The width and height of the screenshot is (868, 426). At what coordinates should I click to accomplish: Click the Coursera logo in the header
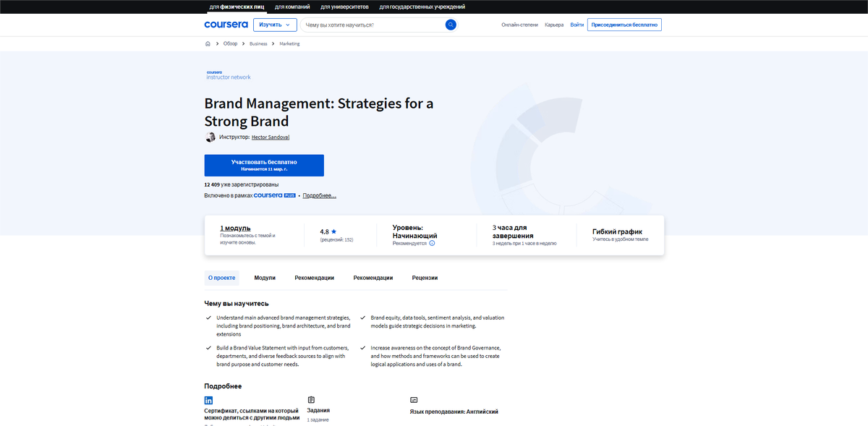point(226,24)
